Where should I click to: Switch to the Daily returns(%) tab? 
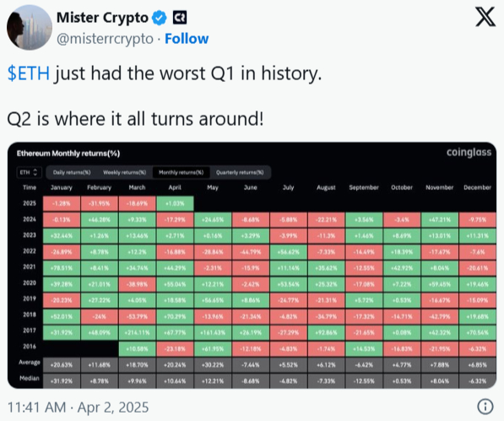coord(72,172)
